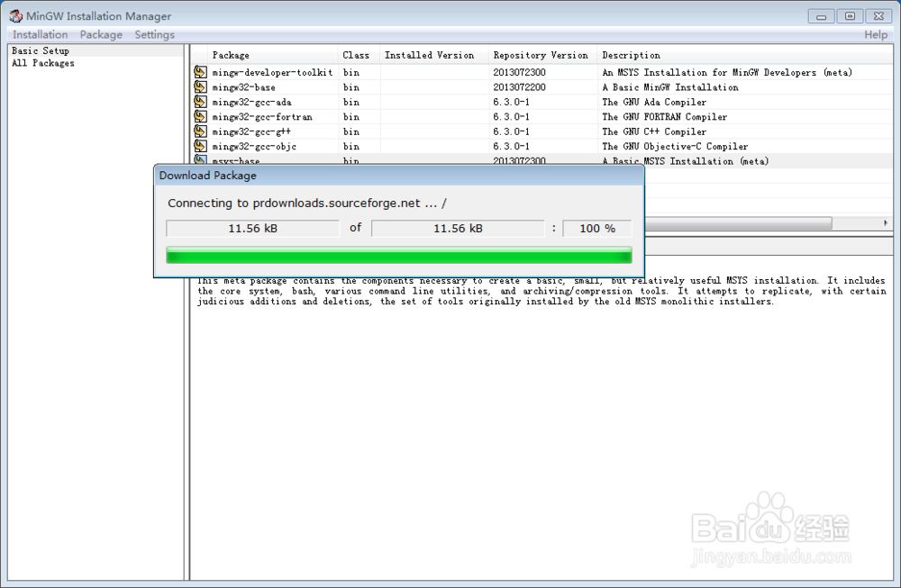Minimize the MinGW Installation Manager window
Screen dimensions: 901x588
pos(821,16)
